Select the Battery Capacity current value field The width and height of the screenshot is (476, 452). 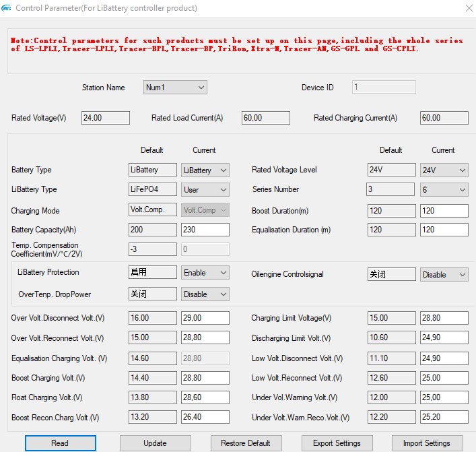point(205,230)
